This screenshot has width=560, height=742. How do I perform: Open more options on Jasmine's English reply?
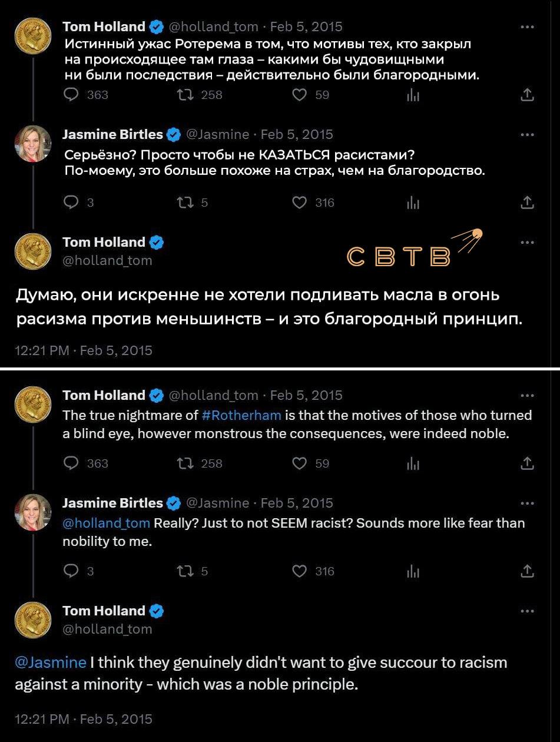coord(528,503)
